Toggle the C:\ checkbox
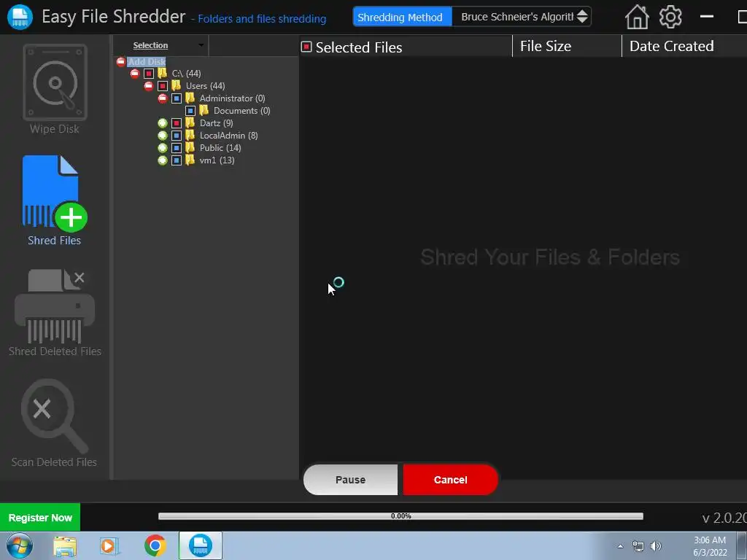The height and width of the screenshot is (560, 747). [x=149, y=74]
